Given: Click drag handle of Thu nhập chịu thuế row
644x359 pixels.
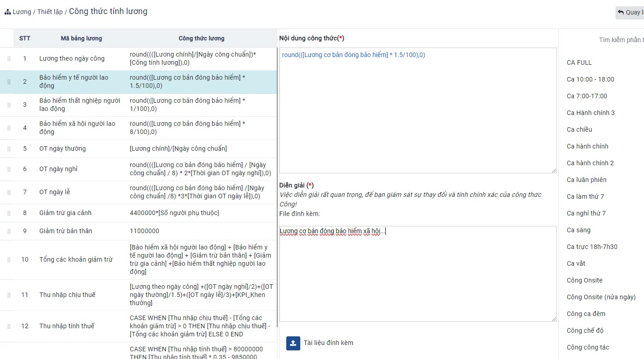Looking at the screenshot, I should [x=9, y=295].
